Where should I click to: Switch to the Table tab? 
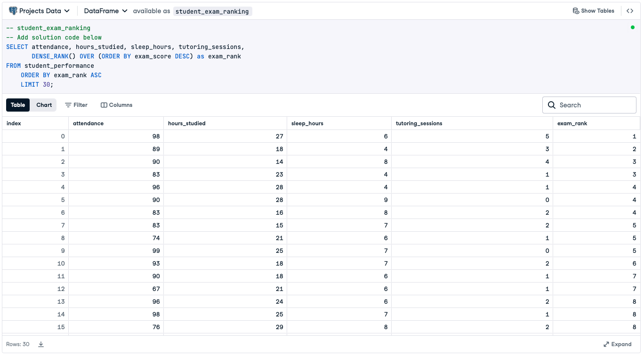point(18,105)
